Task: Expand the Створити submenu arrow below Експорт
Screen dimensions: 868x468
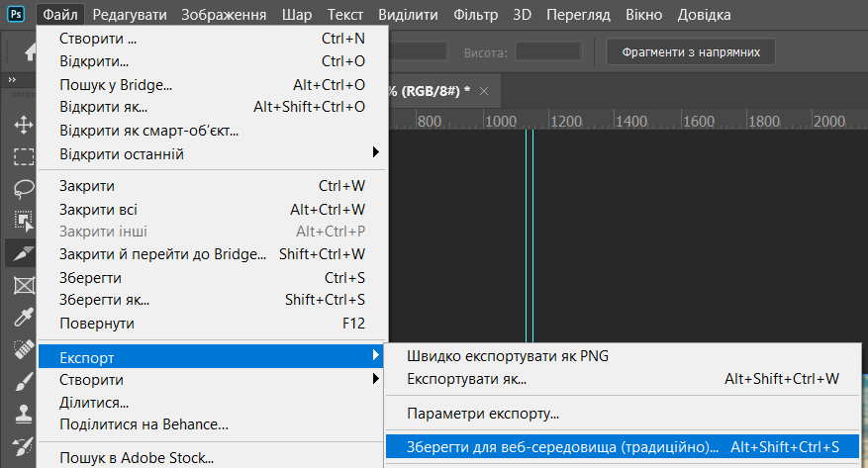Action: coord(376,379)
